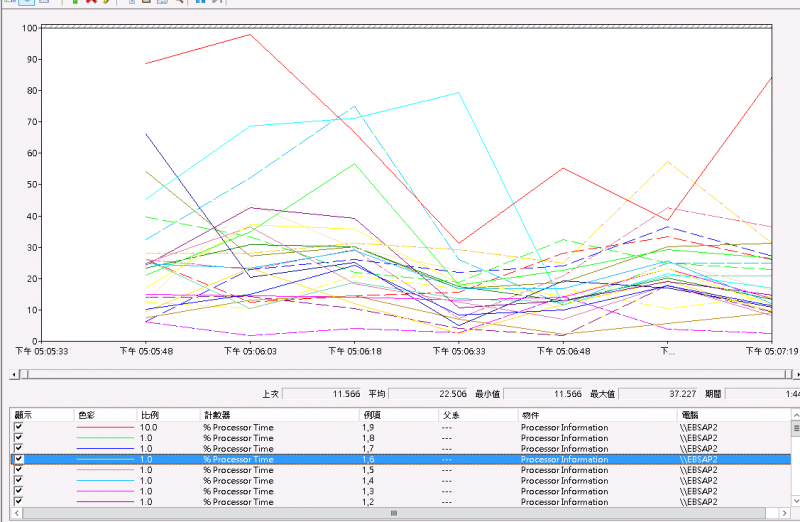Toggle the Highlight pen icon in toolbar

104,2
